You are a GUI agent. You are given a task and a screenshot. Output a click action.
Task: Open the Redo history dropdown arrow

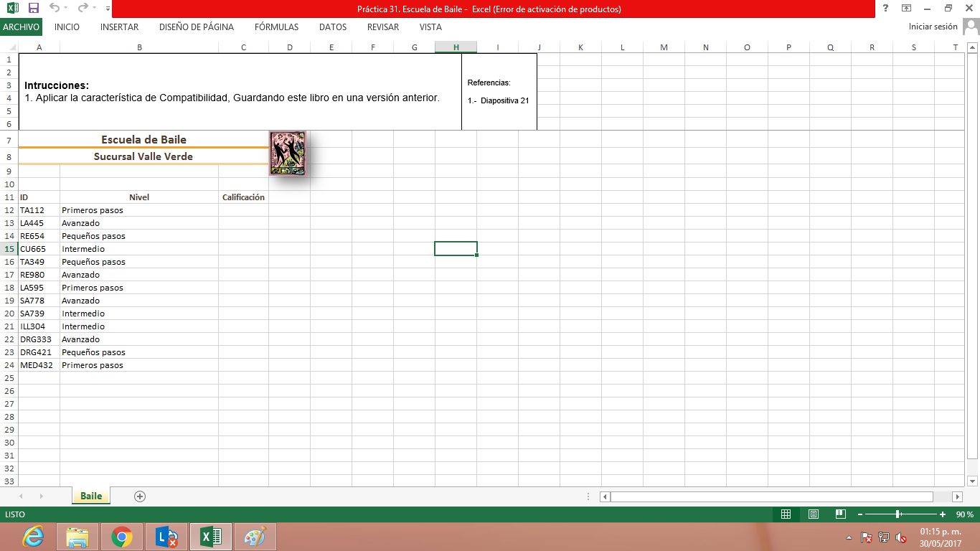(x=93, y=9)
